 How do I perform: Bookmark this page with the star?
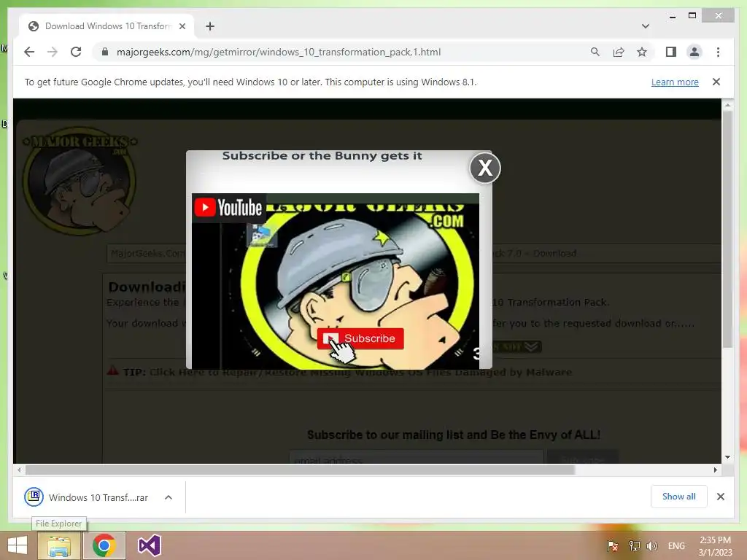point(642,52)
